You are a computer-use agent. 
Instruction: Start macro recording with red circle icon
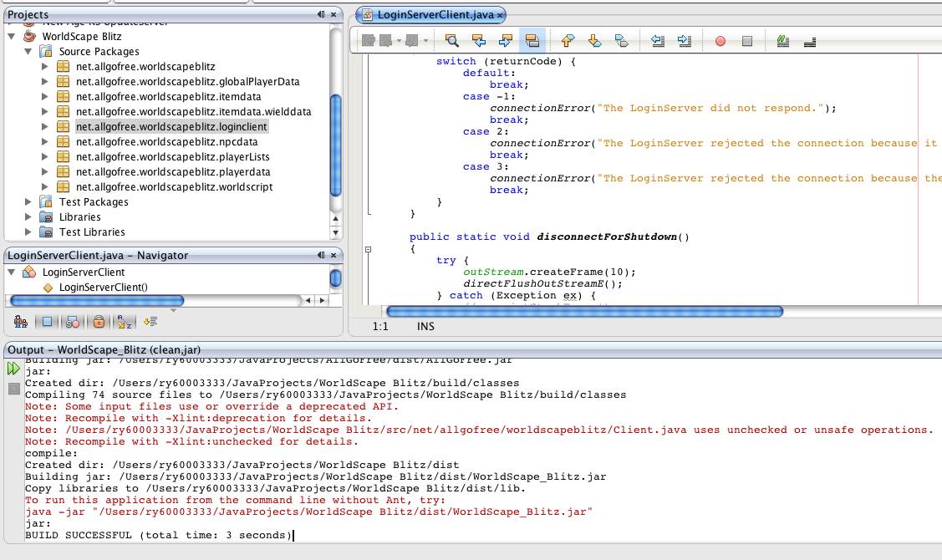tap(721, 41)
